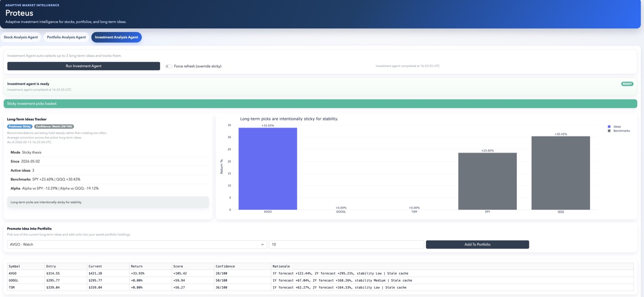
Task: Click the Rationale column header
Action: (x=452, y=266)
